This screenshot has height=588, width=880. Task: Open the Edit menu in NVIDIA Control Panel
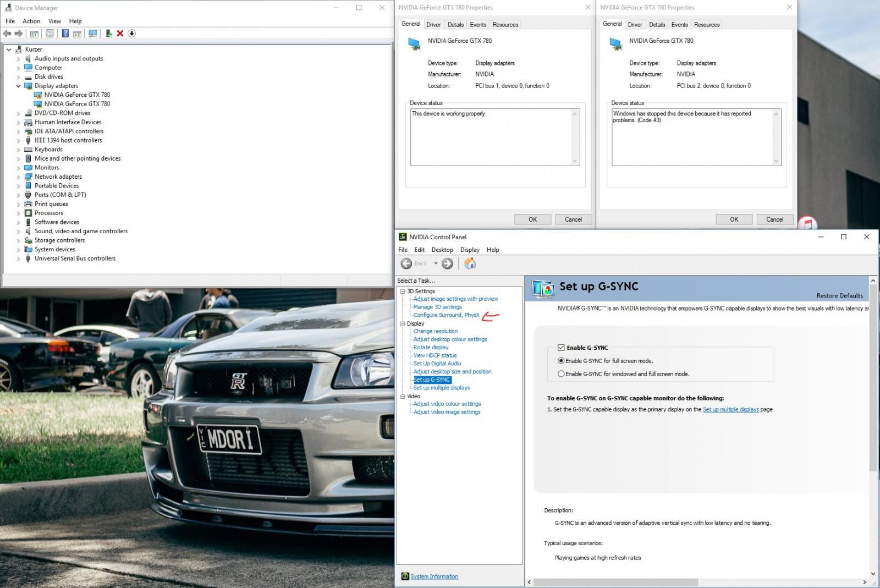(420, 250)
